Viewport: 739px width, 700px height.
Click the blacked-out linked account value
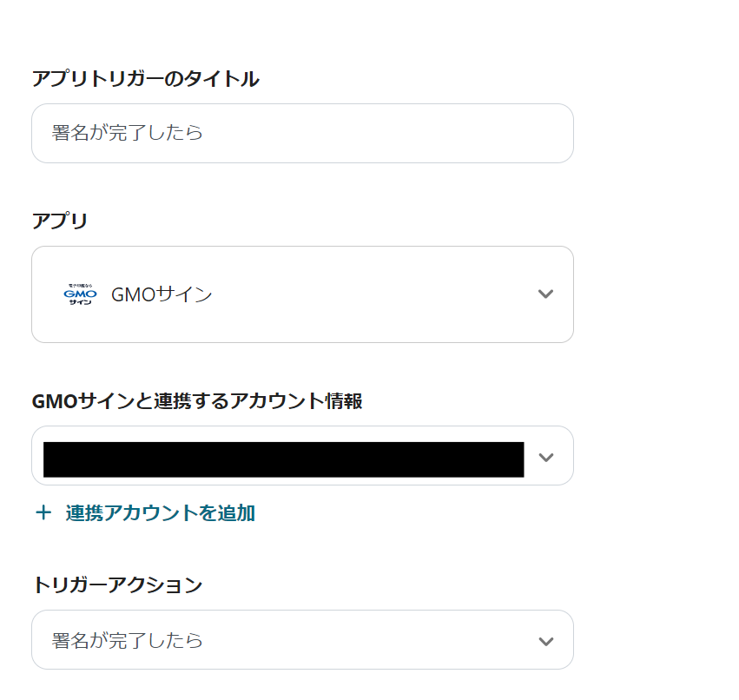tap(283, 459)
